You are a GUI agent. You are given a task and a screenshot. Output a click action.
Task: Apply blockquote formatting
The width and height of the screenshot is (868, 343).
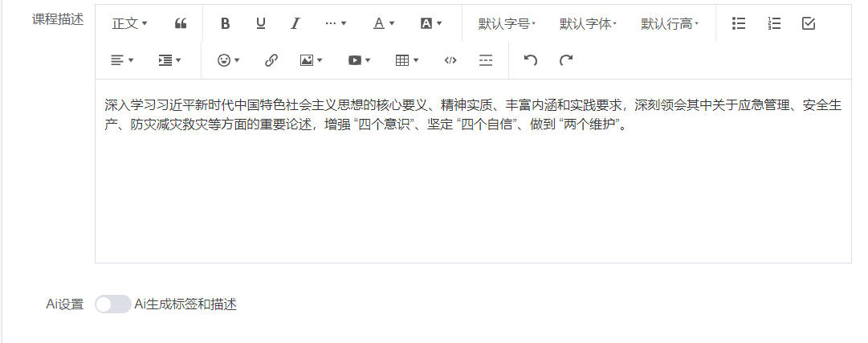click(x=181, y=24)
